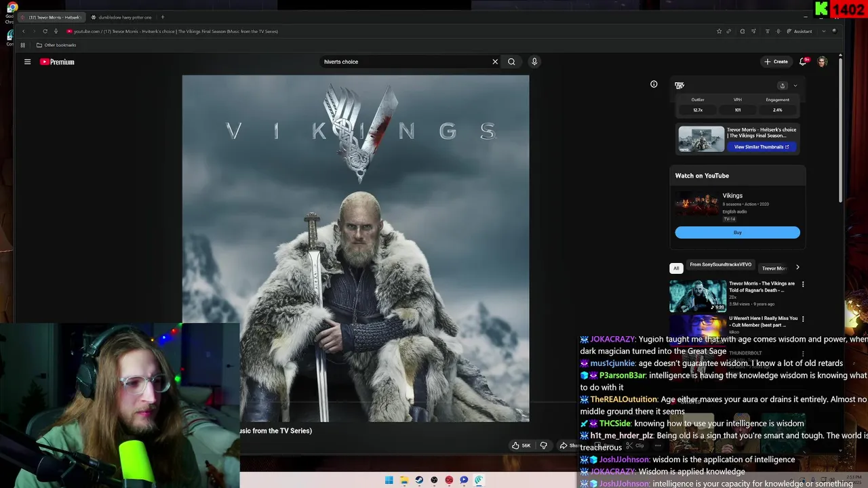Activate voice search microphone
Viewport: 868px width, 488px height.
tap(534, 62)
